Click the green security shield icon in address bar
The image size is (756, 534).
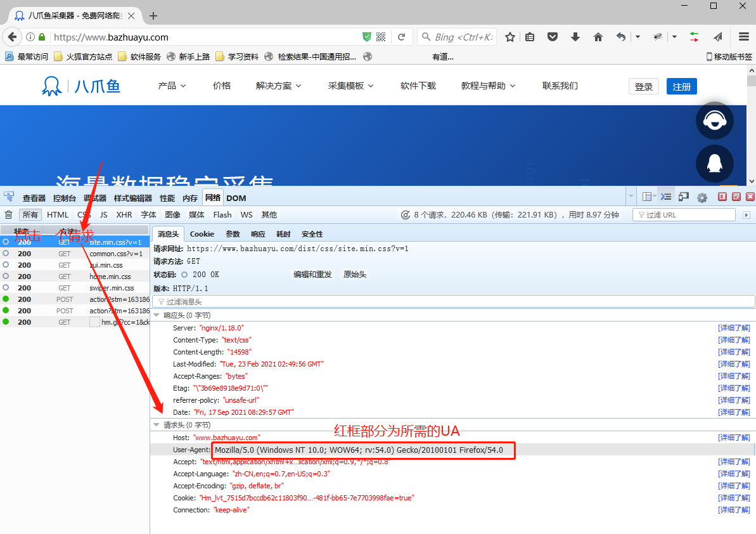(x=367, y=37)
